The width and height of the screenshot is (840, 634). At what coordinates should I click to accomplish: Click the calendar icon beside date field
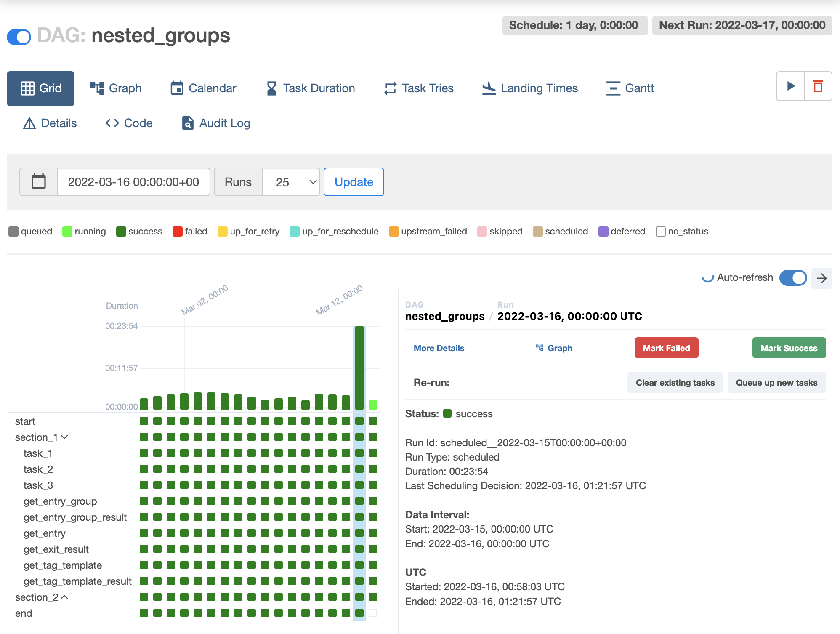point(39,182)
